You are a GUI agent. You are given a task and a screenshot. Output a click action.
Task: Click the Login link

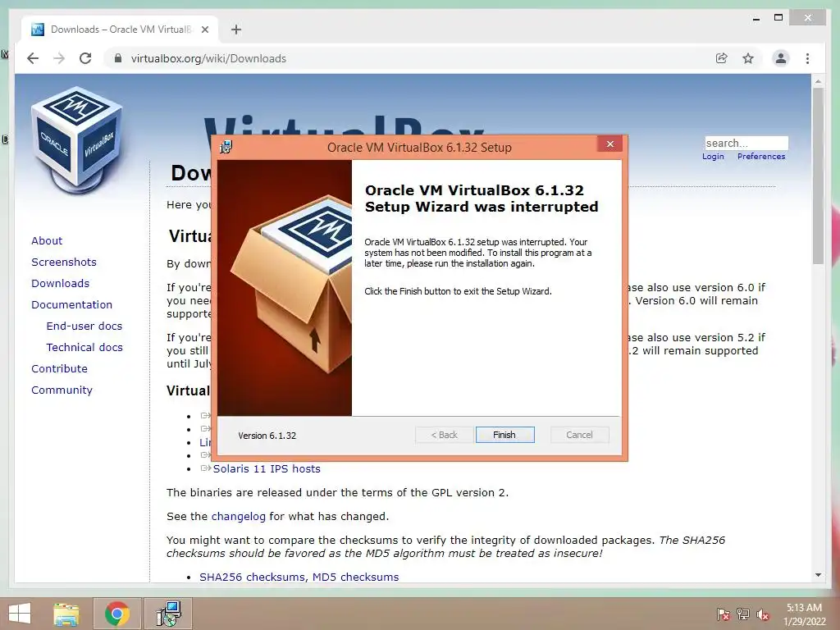click(713, 157)
